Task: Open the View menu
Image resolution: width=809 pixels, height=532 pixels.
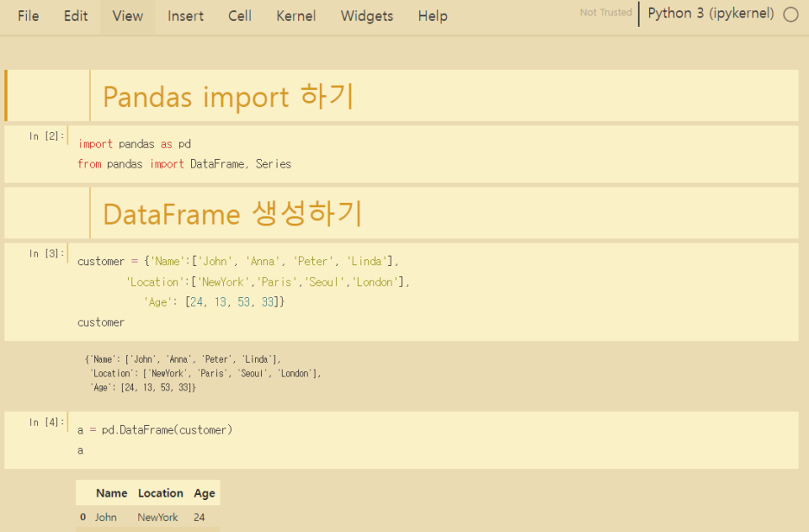Action: [x=127, y=16]
